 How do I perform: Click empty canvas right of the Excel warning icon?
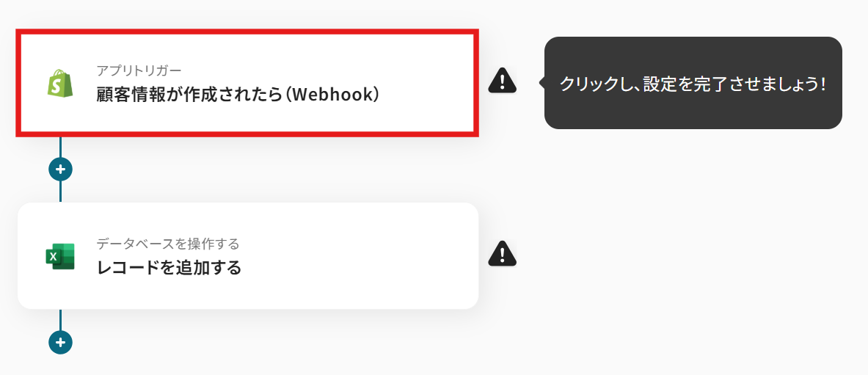(x=664, y=255)
